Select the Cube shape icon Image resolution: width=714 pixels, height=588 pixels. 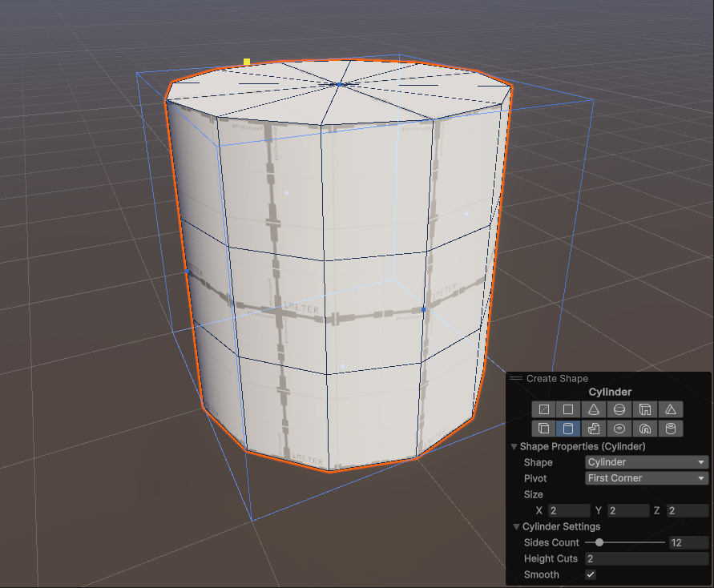click(x=543, y=429)
